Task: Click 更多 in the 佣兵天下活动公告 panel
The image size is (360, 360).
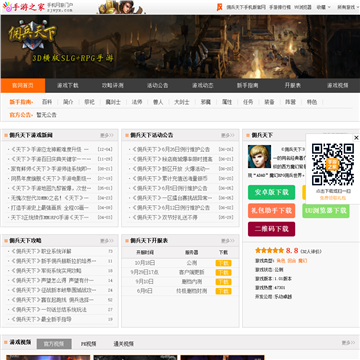Action: [x=228, y=135]
